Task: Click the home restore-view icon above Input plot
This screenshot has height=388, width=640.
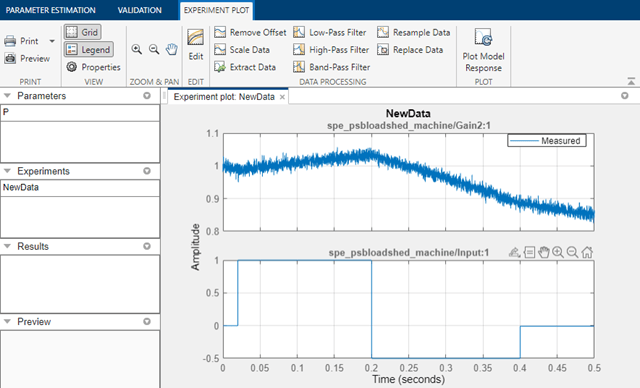Action: 587,252
